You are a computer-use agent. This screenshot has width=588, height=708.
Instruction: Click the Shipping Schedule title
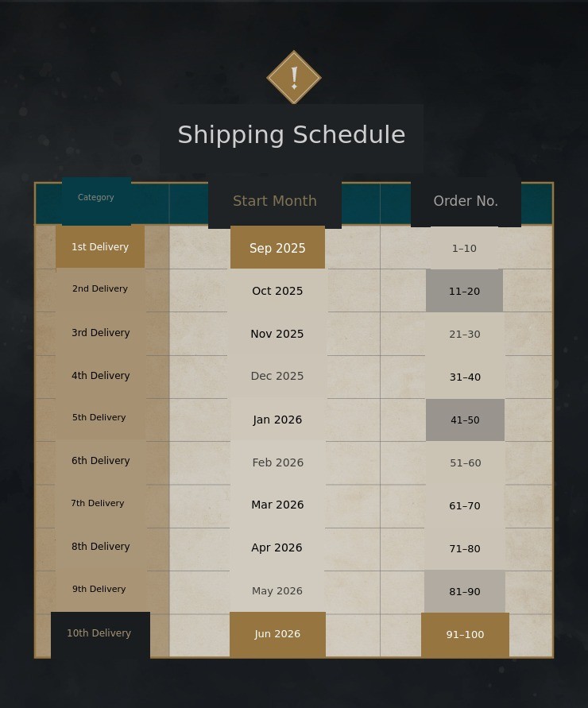[x=292, y=135]
